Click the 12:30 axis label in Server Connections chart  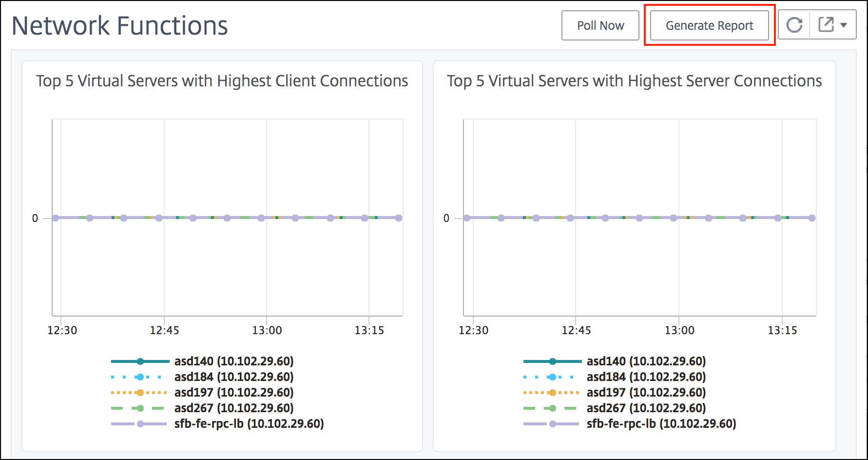473,331
